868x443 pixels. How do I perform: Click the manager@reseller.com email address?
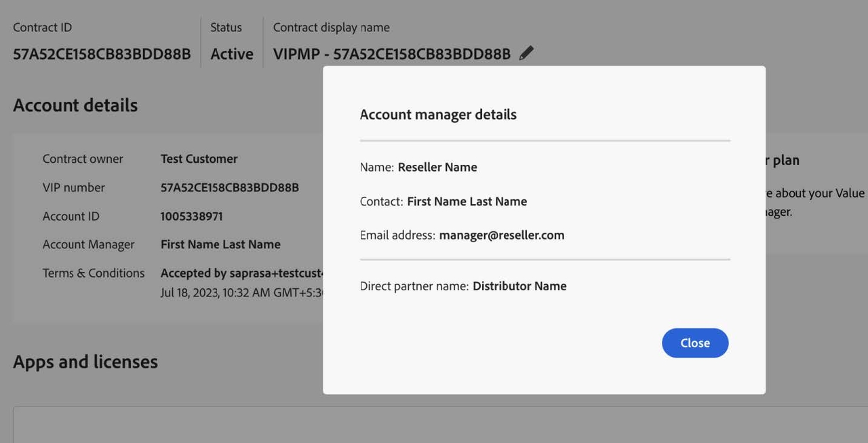tap(501, 235)
